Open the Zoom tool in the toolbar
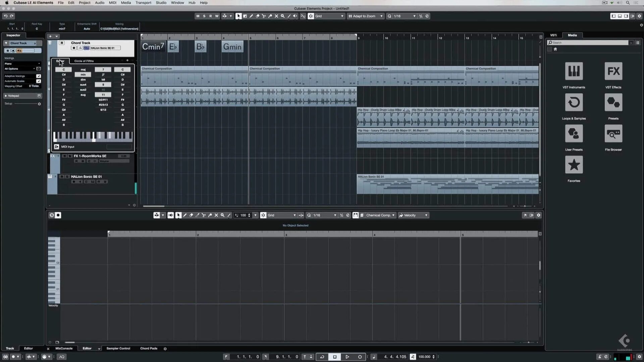Viewport: 644px width, 362px height. coord(283,16)
